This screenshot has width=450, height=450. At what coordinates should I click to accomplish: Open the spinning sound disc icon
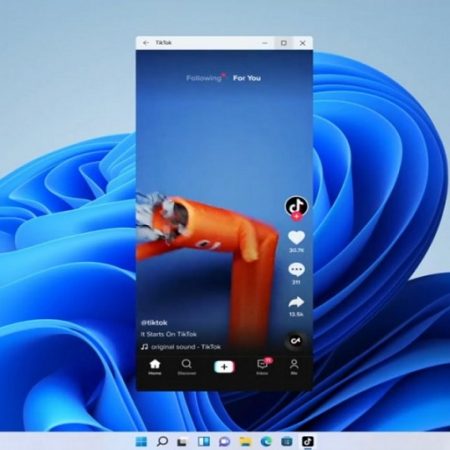[295, 341]
